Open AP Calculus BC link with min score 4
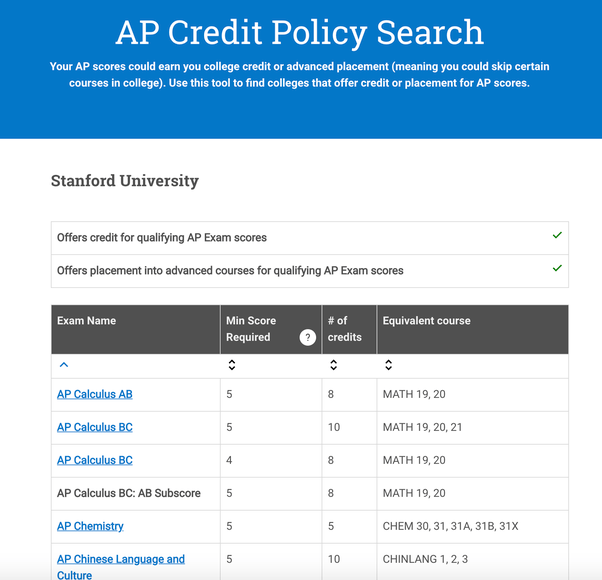 coord(95,460)
